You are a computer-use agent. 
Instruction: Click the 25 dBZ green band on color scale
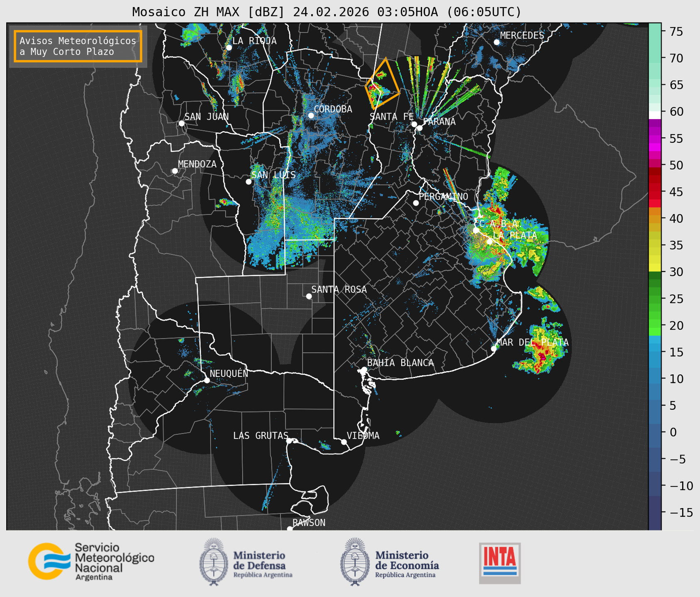coord(655,298)
